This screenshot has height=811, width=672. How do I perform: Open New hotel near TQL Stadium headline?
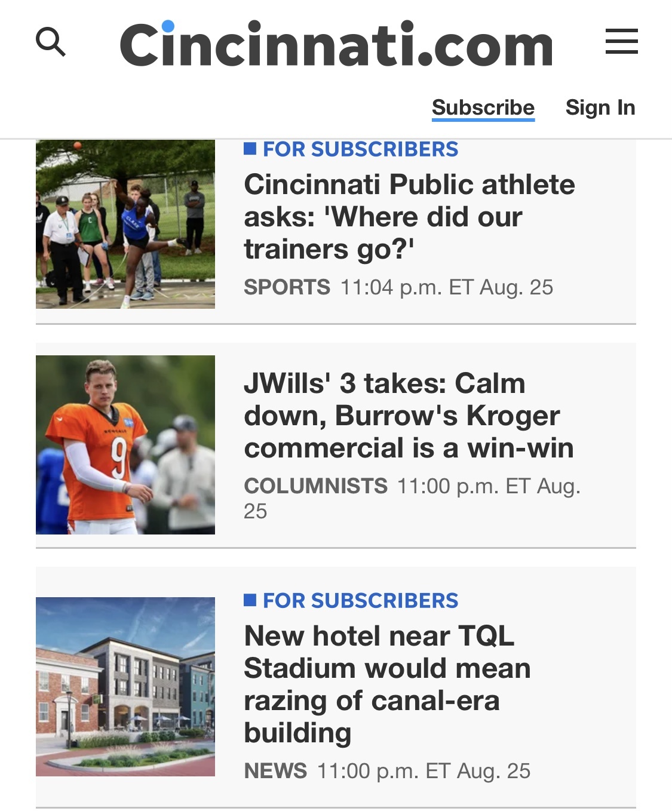(387, 684)
